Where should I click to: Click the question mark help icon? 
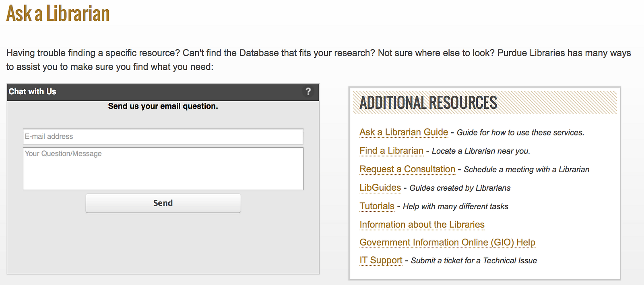pos(308,92)
